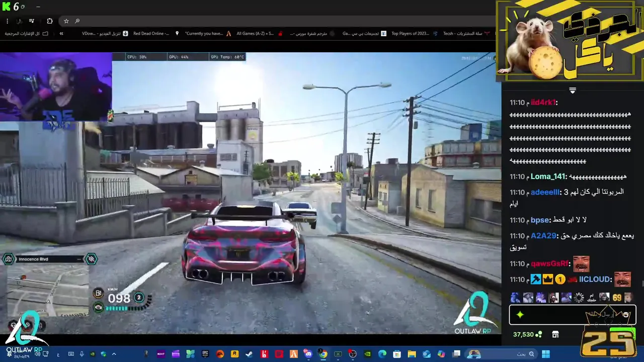Open Epic Games Launcher from taskbar
Image resolution: width=644 pixels, height=362 pixels.
coord(205,354)
